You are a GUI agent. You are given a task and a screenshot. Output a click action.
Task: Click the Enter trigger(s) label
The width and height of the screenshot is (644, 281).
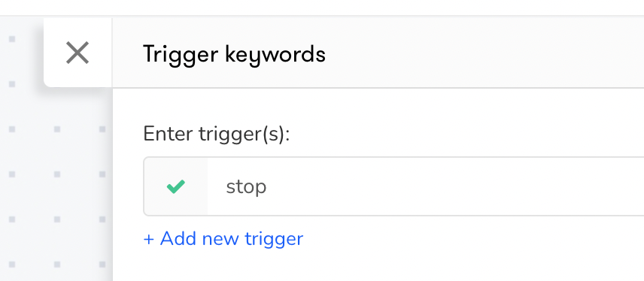217,134
